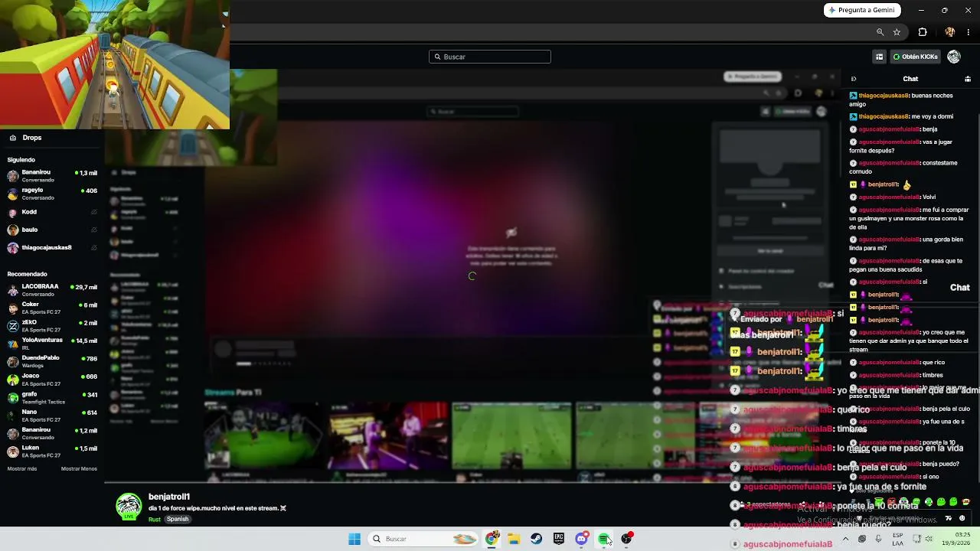This screenshot has width=980, height=551.
Task: Open Chrome from taskbar
Action: [x=492, y=539]
